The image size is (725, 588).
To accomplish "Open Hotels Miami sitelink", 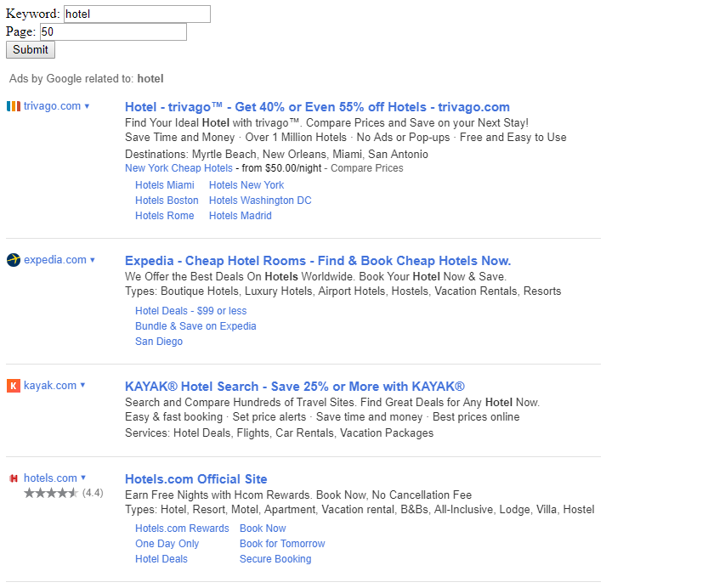I will [165, 185].
